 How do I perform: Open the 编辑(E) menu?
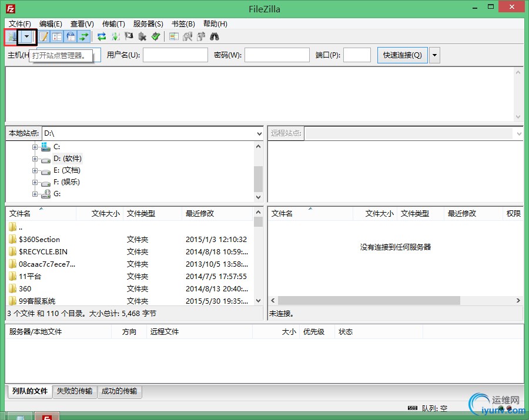coord(51,23)
